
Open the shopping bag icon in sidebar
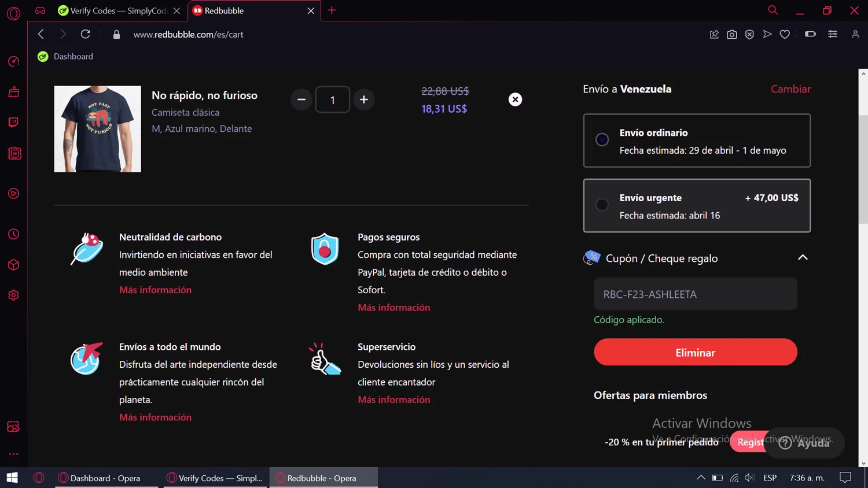click(x=13, y=92)
